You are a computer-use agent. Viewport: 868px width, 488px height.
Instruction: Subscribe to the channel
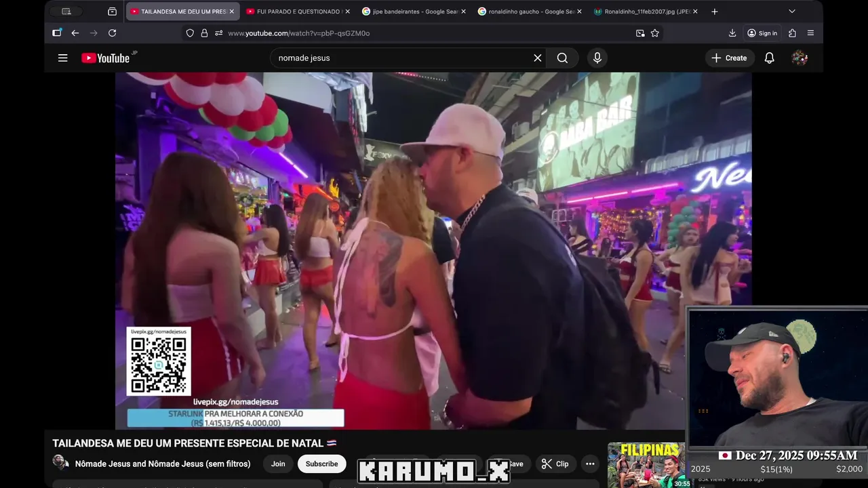pyautogui.click(x=321, y=464)
